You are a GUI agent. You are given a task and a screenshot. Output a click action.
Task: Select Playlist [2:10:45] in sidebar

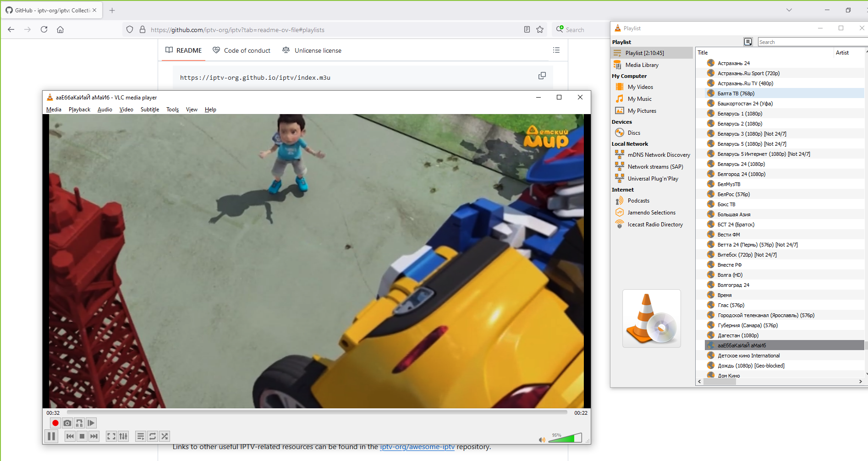tap(652, 53)
